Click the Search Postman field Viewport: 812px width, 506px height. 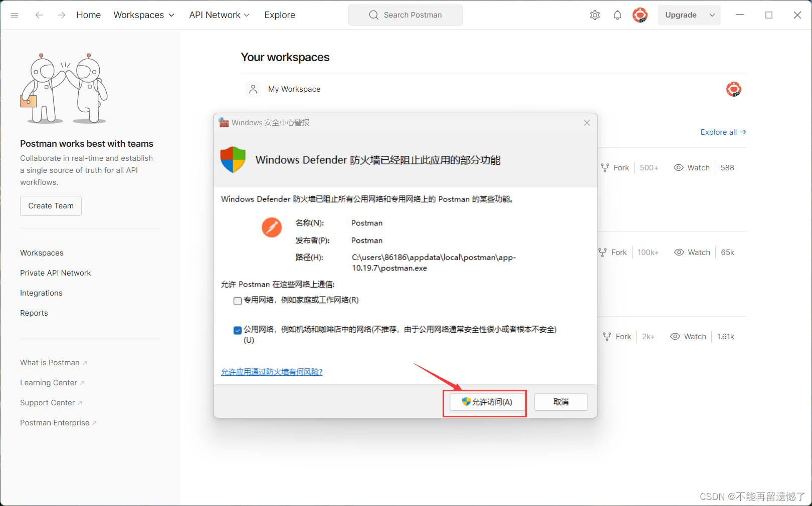tap(405, 15)
